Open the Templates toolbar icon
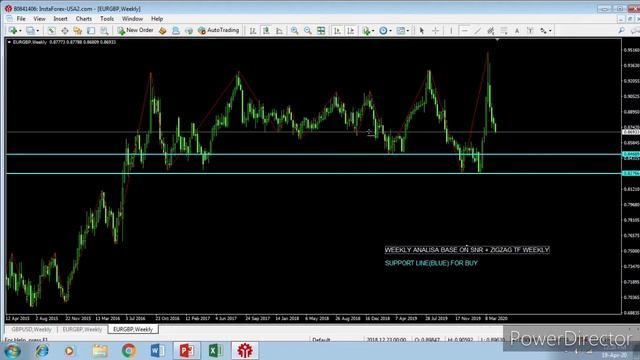Image resolution: width=640 pixels, height=360 pixels. [400, 31]
